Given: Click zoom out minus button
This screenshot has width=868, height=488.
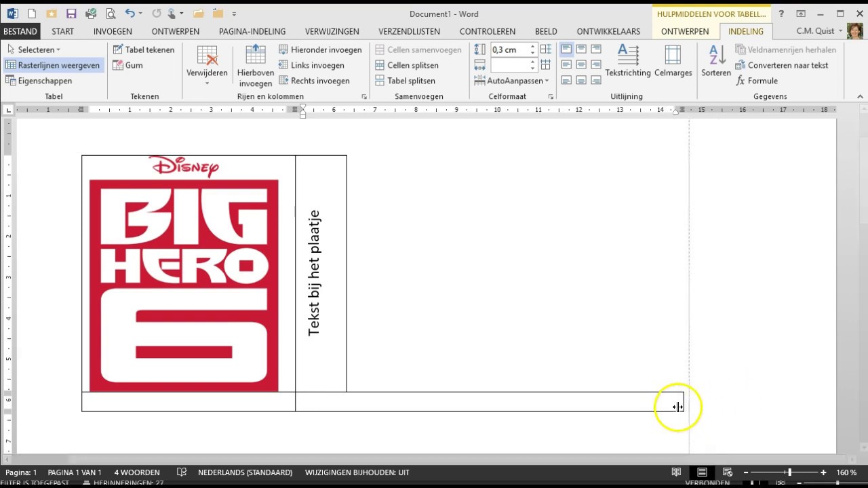Looking at the screenshot, I should tap(746, 472).
